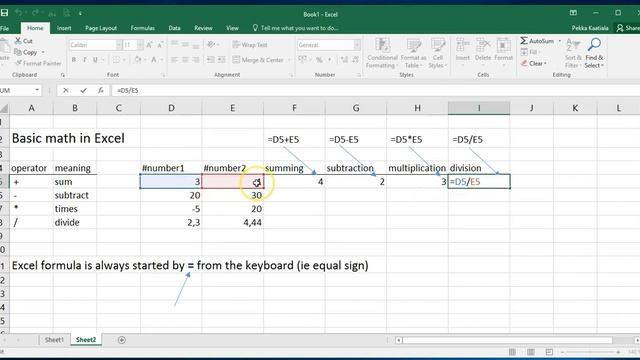Click the zoom slider in the status bar
Image resolution: width=640 pixels, height=360 pixels.
tap(590, 352)
